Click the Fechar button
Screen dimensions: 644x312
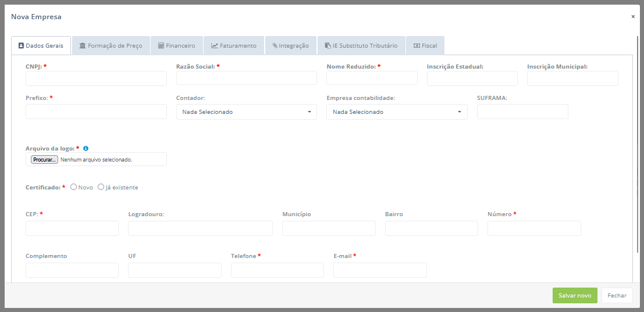coord(617,296)
